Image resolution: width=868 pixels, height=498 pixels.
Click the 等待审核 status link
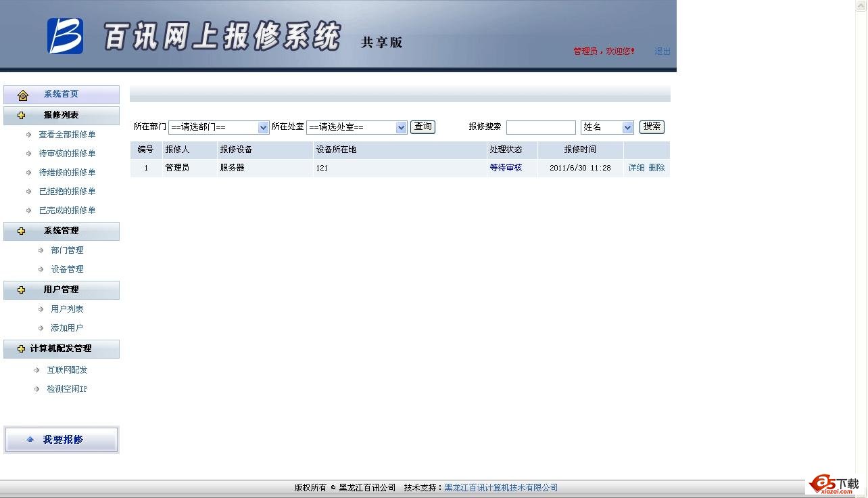click(506, 168)
